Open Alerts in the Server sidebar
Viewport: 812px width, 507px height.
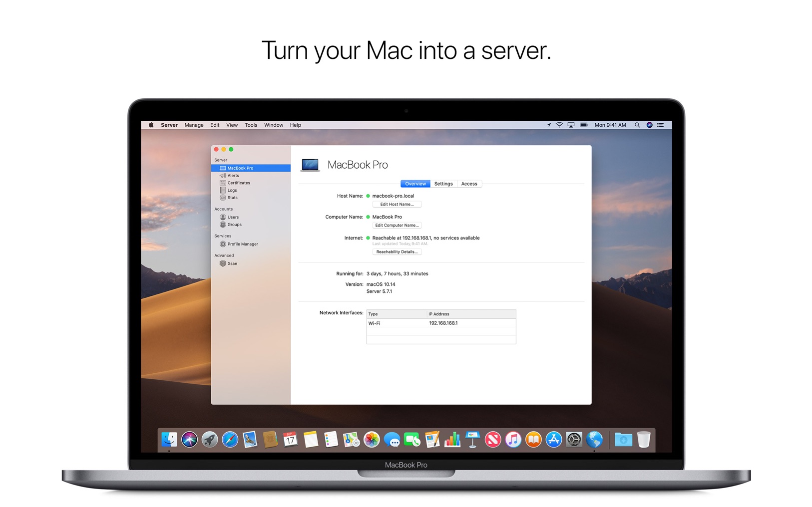[233, 176]
